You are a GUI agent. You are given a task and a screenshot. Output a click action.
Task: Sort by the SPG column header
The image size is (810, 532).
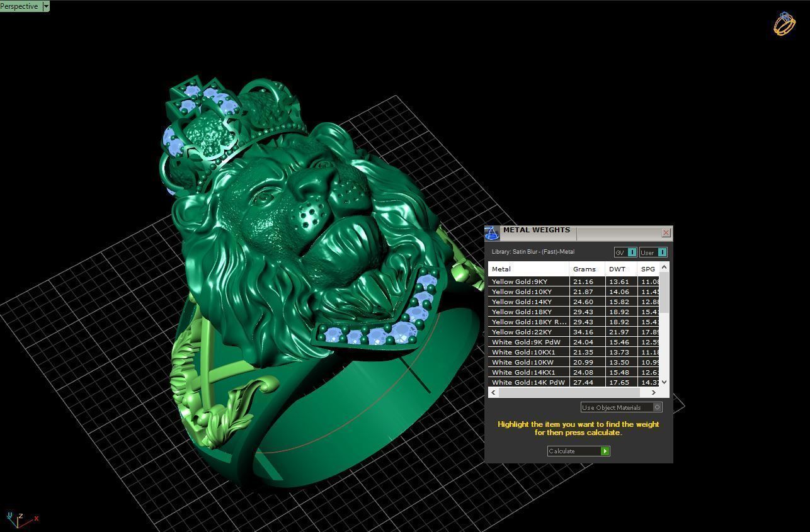649,269
